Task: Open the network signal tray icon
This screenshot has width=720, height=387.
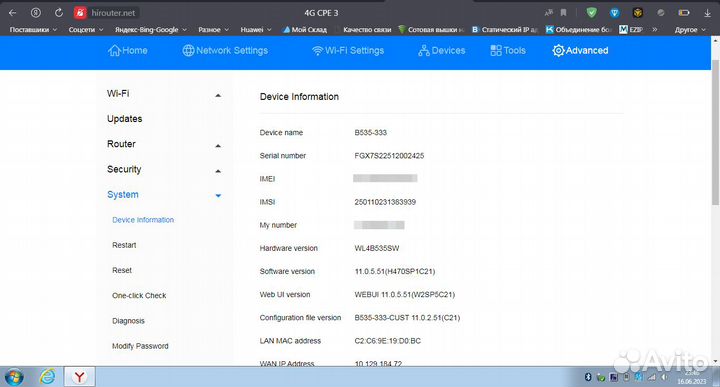Action: 652,377
